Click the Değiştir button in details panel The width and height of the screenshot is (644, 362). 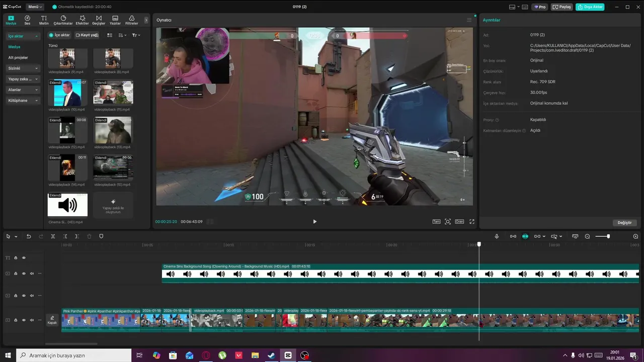pos(624,223)
